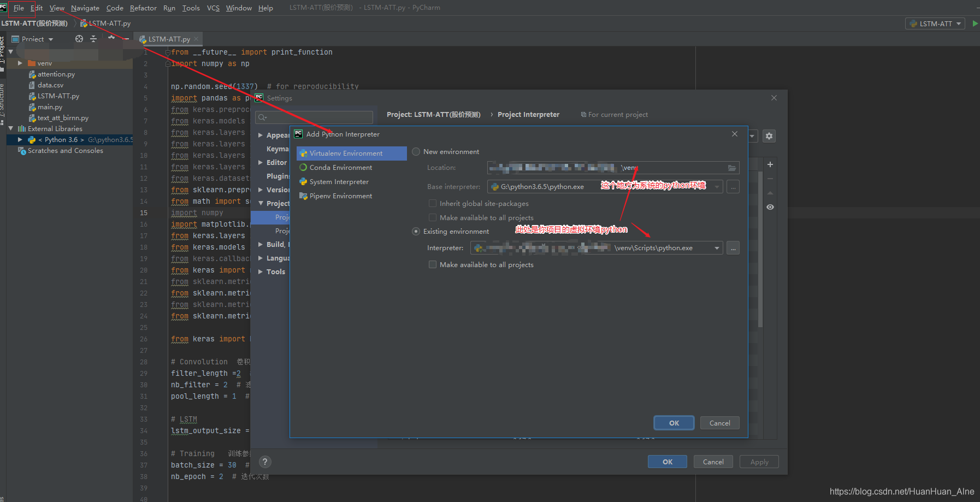Click the search icon in Settings search box
980x502 pixels.
tap(262, 117)
